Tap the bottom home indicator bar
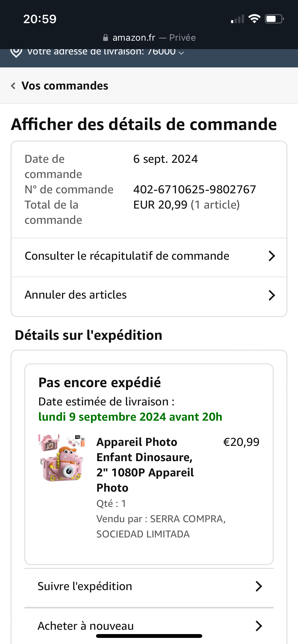298x644 pixels. pos(149,636)
